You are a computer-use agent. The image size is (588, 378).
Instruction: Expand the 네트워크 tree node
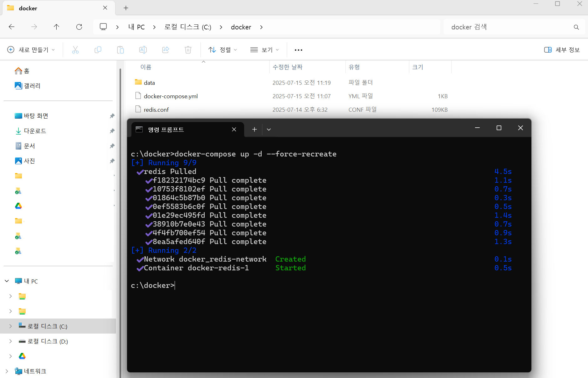(x=7, y=371)
